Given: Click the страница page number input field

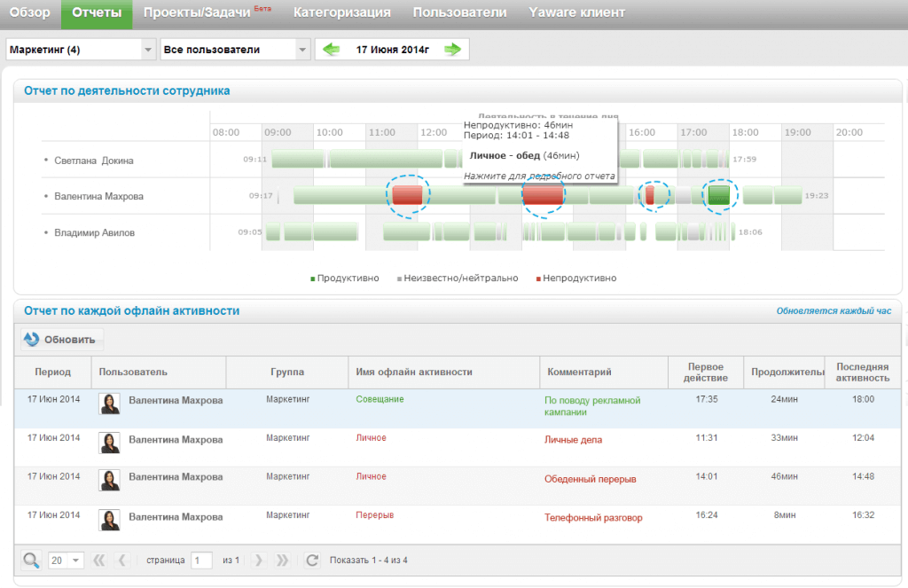Looking at the screenshot, I should click(x=201, y=560).
